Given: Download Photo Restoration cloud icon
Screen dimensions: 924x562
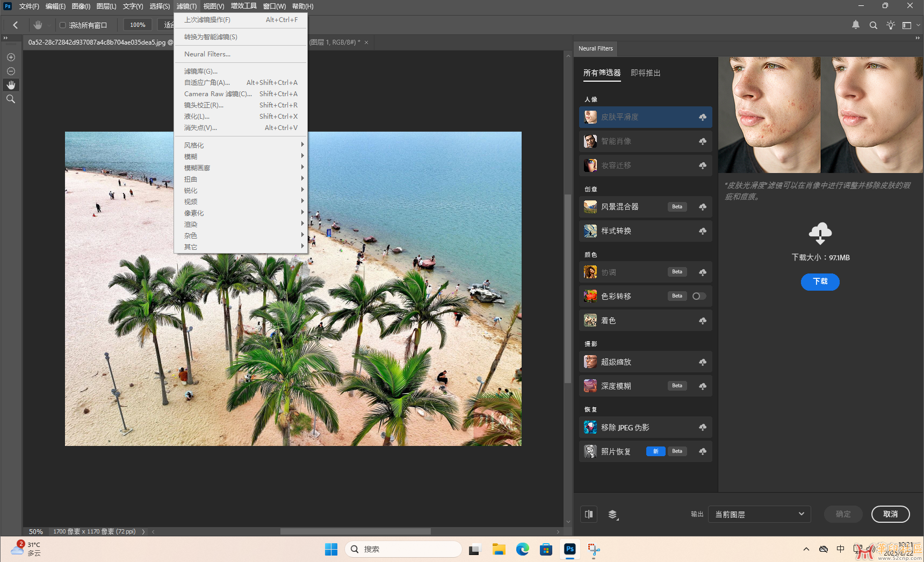Looking at the screenshot, I should pos(703,452).
